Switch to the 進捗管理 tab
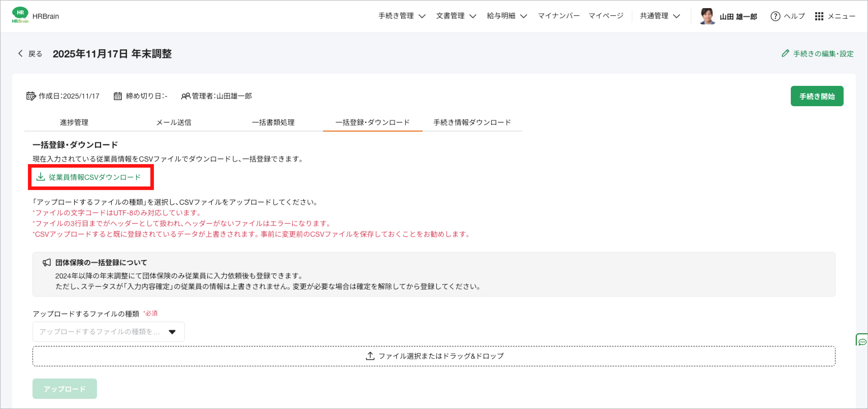 [x=74, y=122]
